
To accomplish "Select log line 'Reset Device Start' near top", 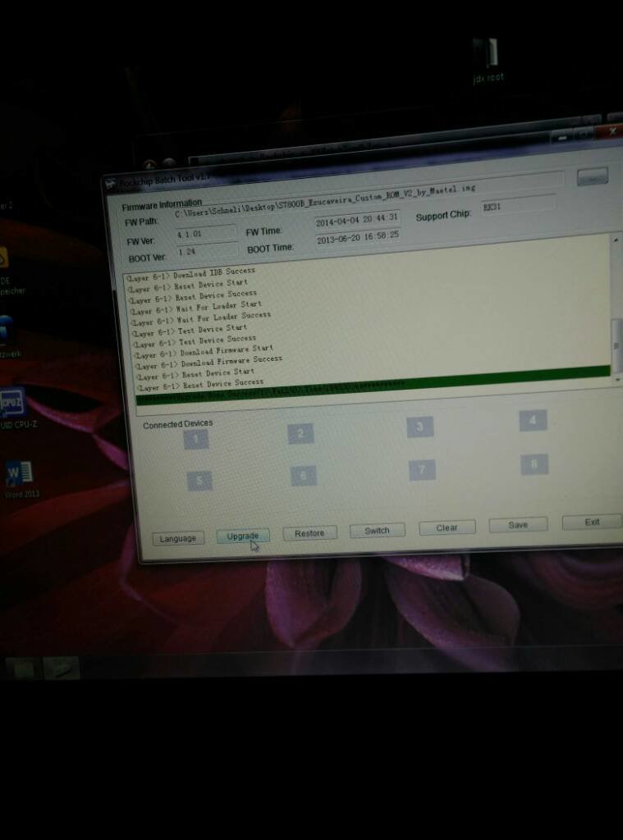I will tap(188, 285).
